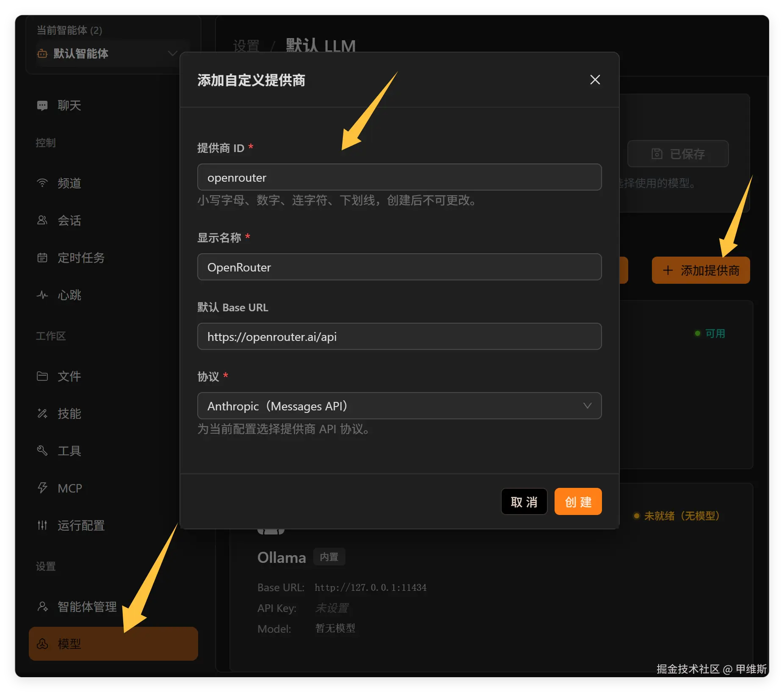Viewport: 784px width, 692px height.
Task: Open the 协议 protocol dropdown
Action: tap(399, 406)
